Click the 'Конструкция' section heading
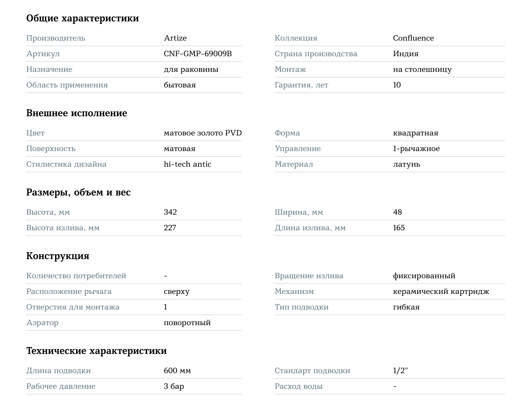Screen dimensions: 526x420 coord(58,256)
